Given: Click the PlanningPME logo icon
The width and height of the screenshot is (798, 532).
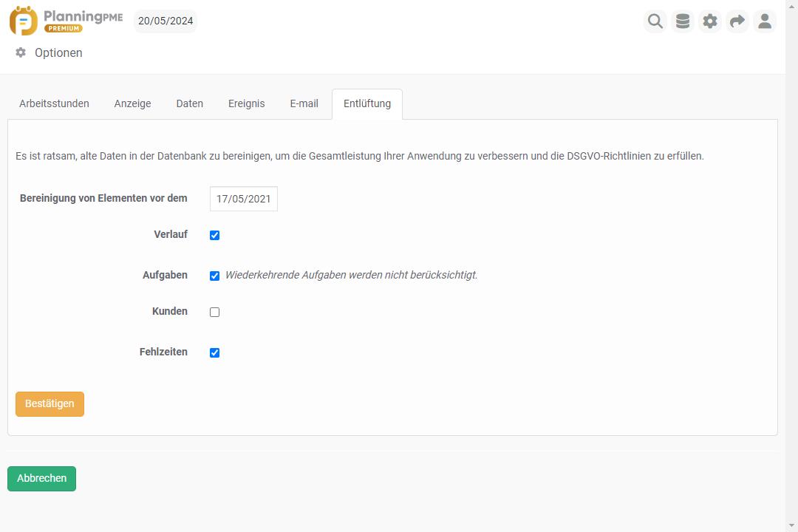Looking at the screenshot, I should pyautogui.click(x=24, y=21).
